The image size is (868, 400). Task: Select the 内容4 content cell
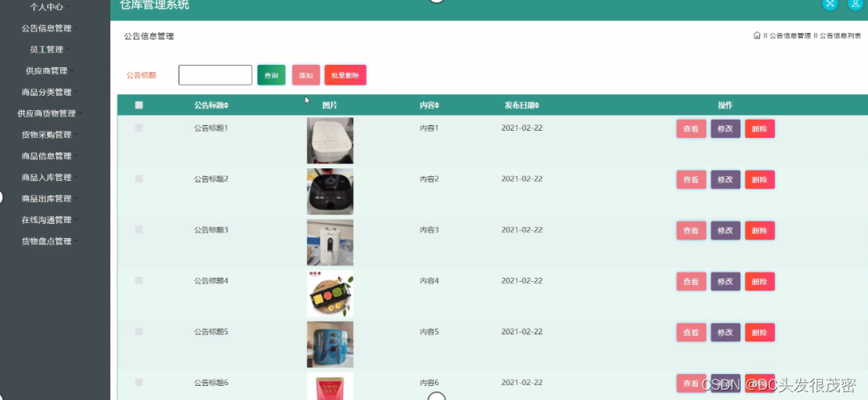[429, 281]
